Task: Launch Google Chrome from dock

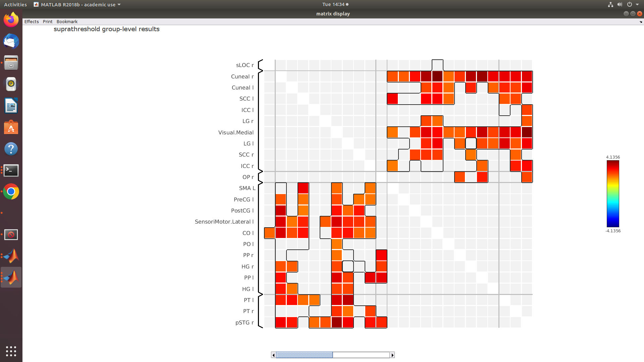Action: click(x=11, y=192)
